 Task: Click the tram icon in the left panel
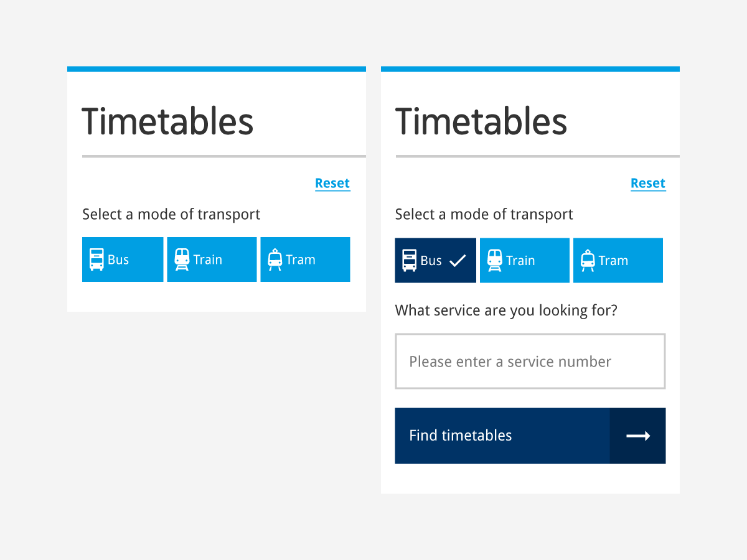275,259
